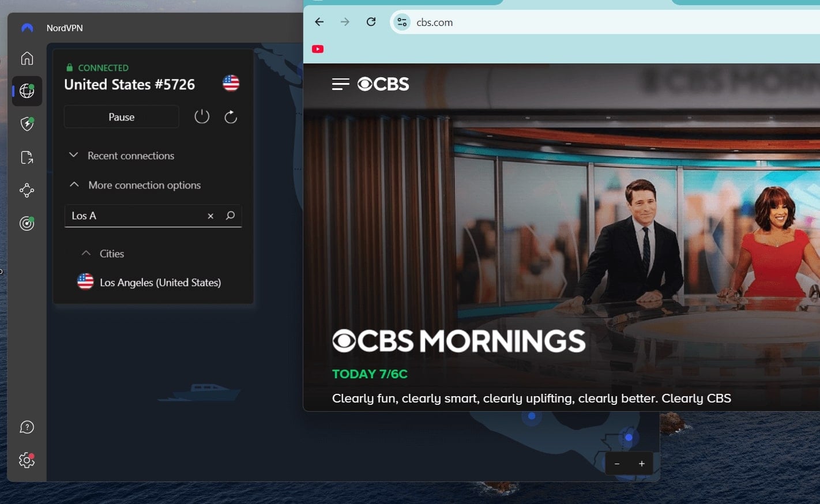Clear the search text with the x
This screenshot has width=820, height=504.
[210, 216]
